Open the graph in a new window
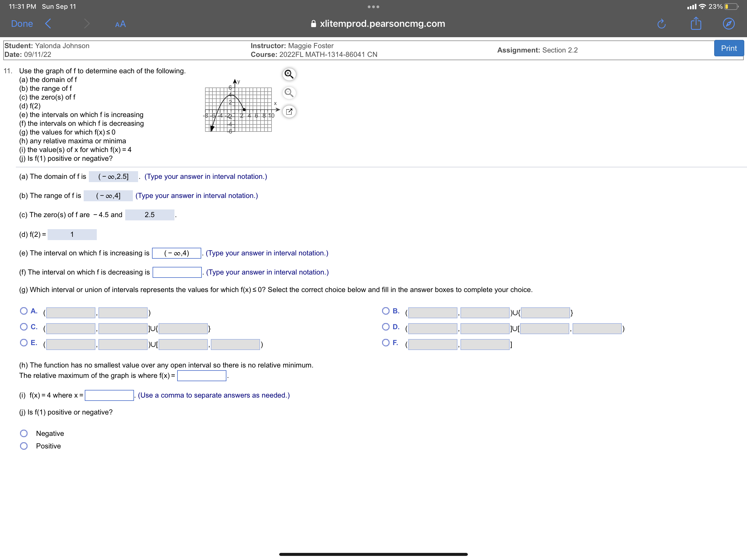The height and width of the screenshot is (560, 747). (289, 112)
